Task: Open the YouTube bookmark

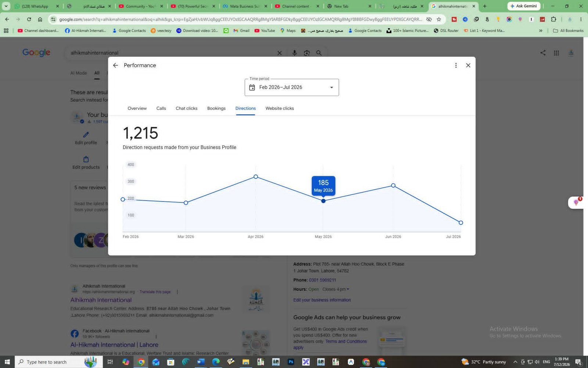Action: [265, 31]
